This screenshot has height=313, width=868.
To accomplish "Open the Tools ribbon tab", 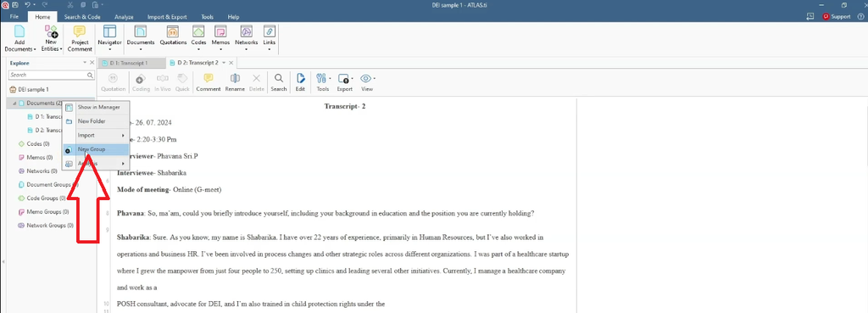I will click(x=208, y=17).
